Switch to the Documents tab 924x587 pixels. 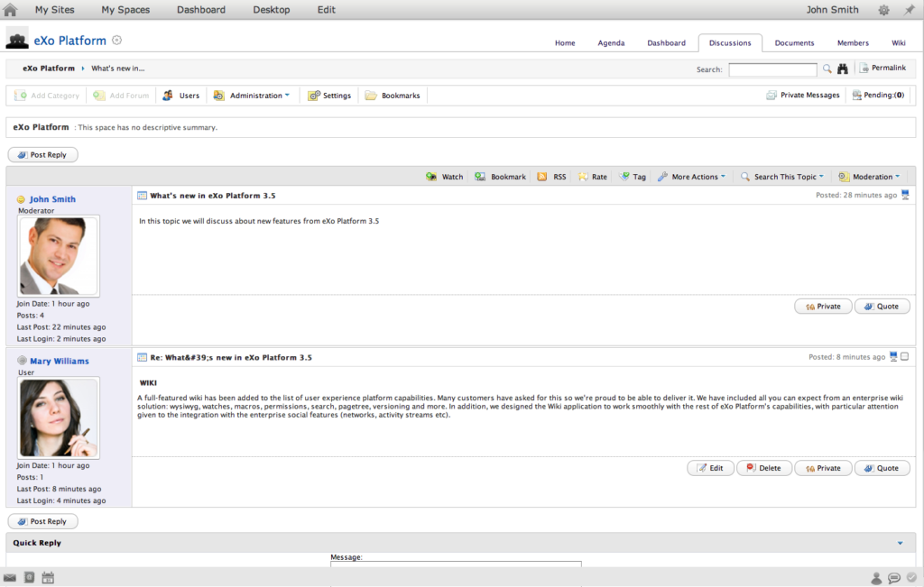[794, 43]
